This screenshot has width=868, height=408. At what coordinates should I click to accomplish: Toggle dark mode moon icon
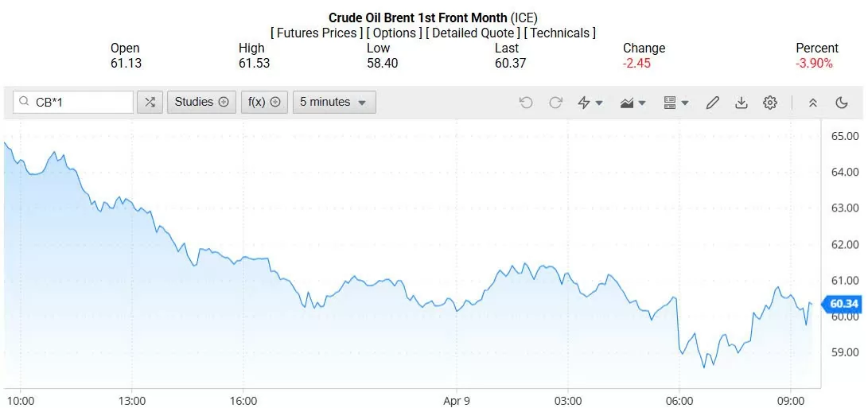pyautogui.click(x=842, y=103)
